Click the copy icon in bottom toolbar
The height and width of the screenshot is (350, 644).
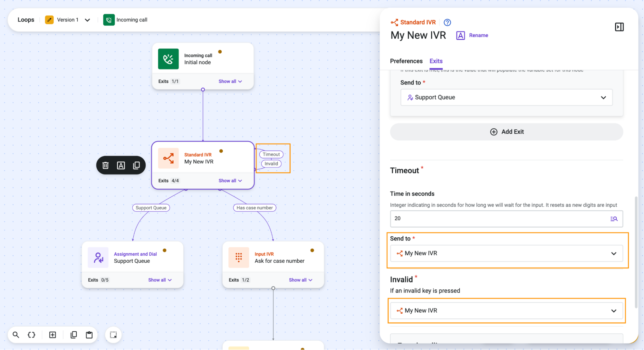(74, 335)
